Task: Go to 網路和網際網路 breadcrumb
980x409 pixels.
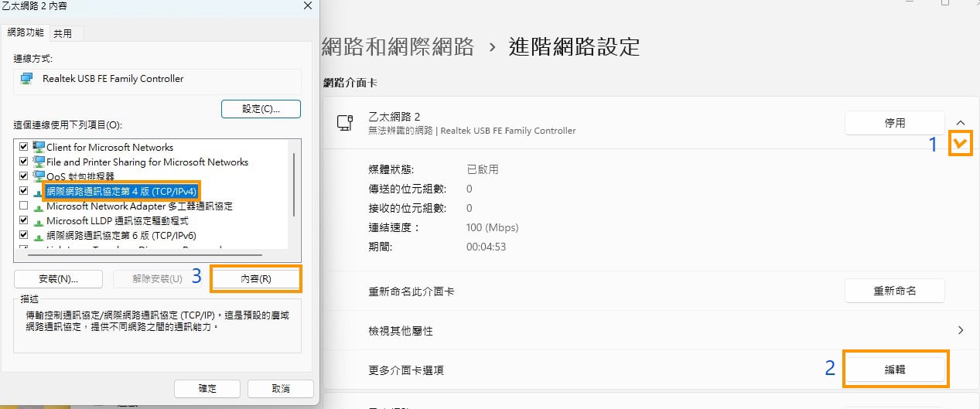Action: pos(398,46)
